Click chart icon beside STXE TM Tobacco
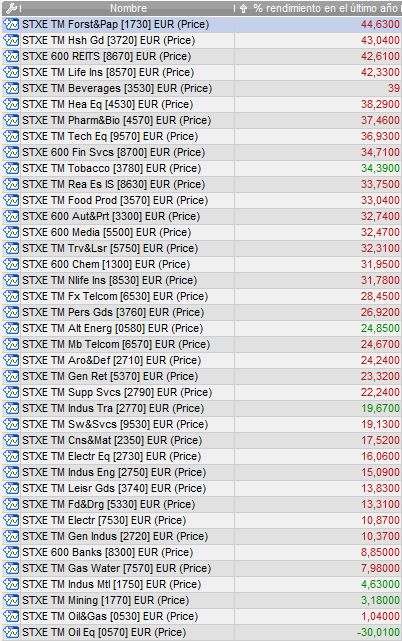Image resolution: width=402 pixels, height=641 pixels. coord(11,168)
